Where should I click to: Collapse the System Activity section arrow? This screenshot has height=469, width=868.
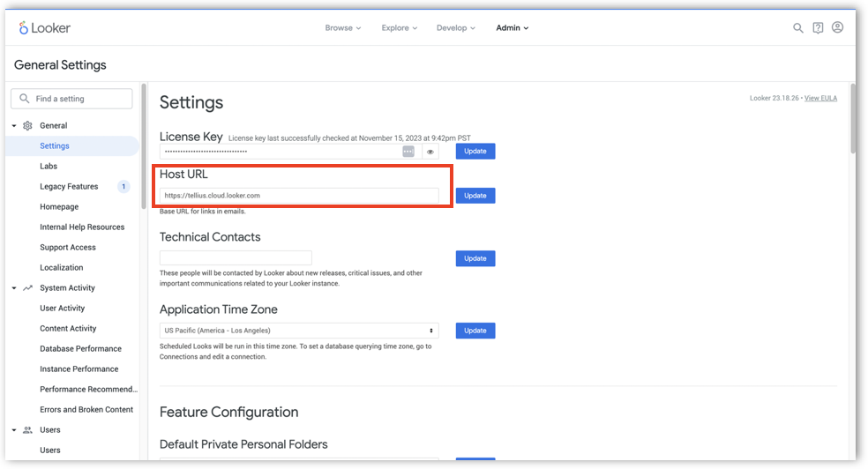(14, 288)
